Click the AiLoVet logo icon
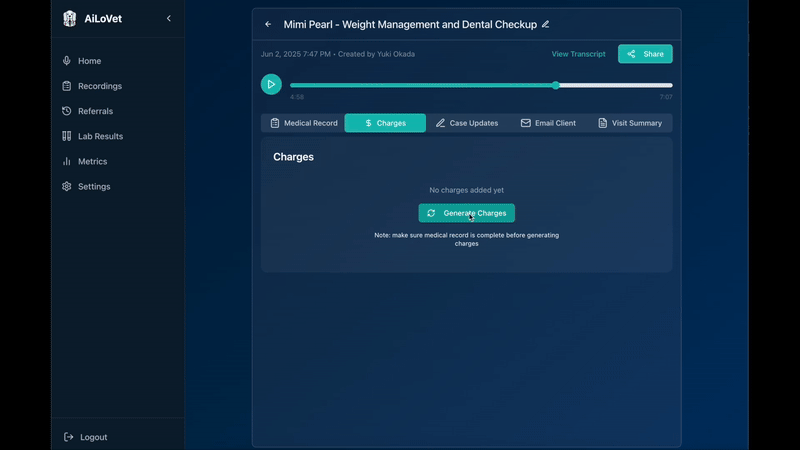This screenshot has height=450, width=800. 69,18
